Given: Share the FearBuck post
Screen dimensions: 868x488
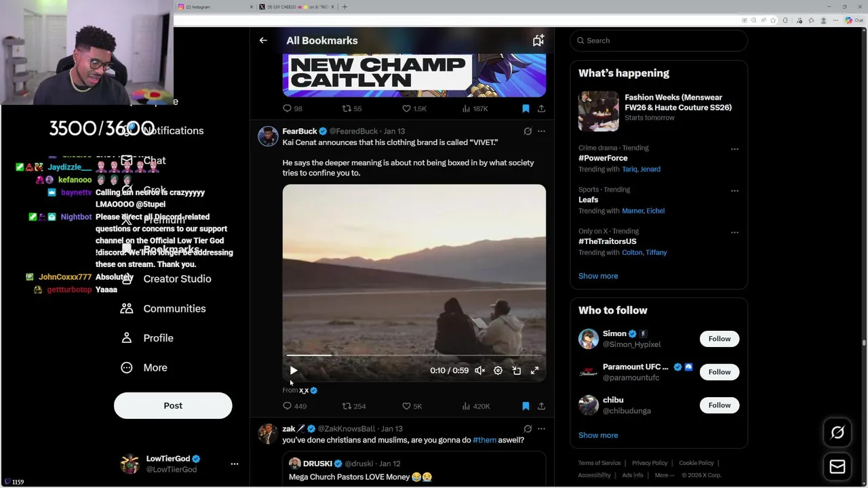Looking at the screenshot, I should pyautogui.click(x=541, y=406).
